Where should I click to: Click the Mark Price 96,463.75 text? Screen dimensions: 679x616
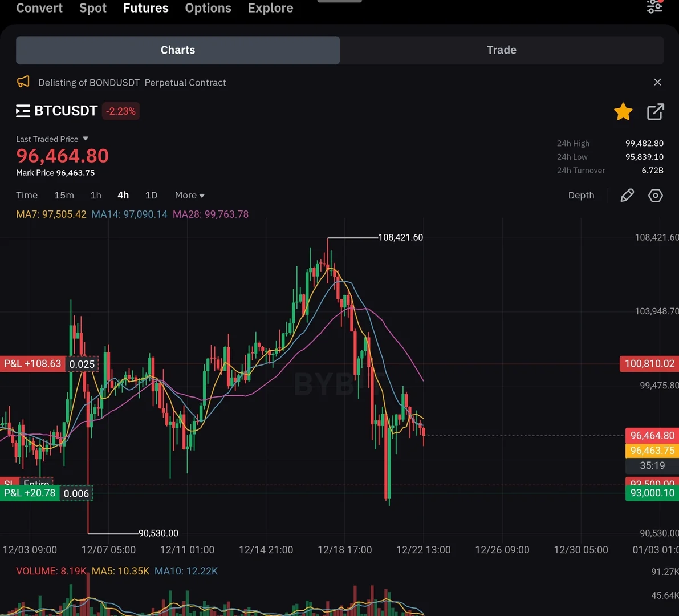(55, 172)
